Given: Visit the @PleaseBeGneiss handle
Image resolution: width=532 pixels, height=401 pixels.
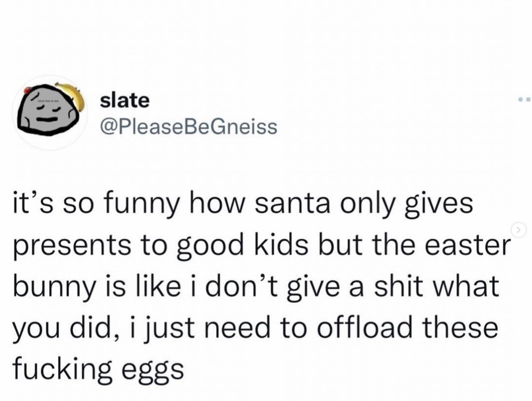Looking at the screenshot, I should pyautogui.click(x=189, y=125).
